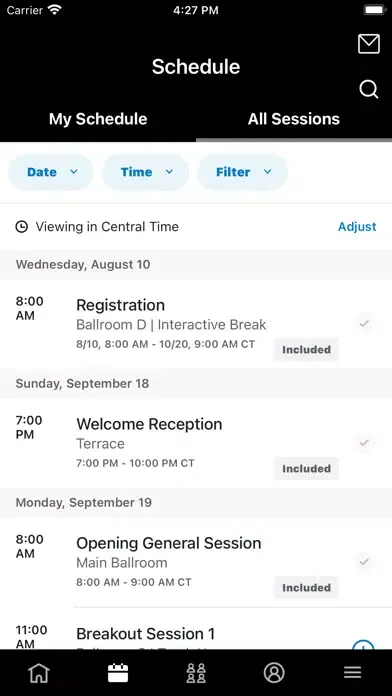
Task: Open the attendees people icon
Action: pos(196,673)
